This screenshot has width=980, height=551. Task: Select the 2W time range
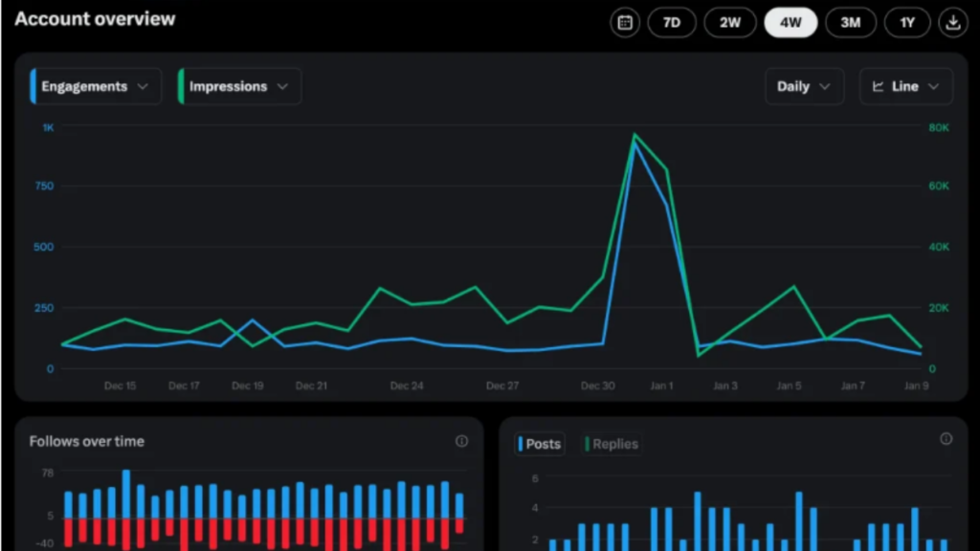730,23
